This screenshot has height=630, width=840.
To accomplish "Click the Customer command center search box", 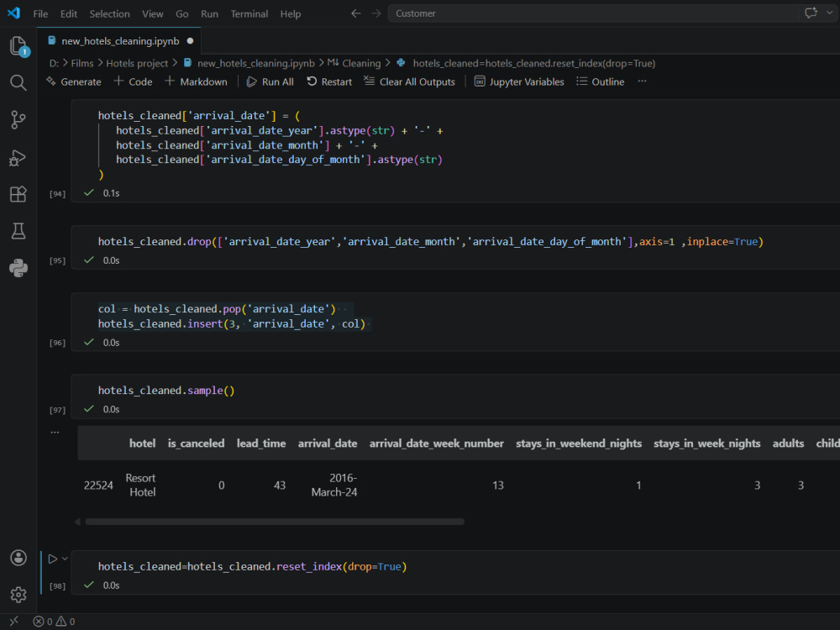I will (x=591, y=13).
